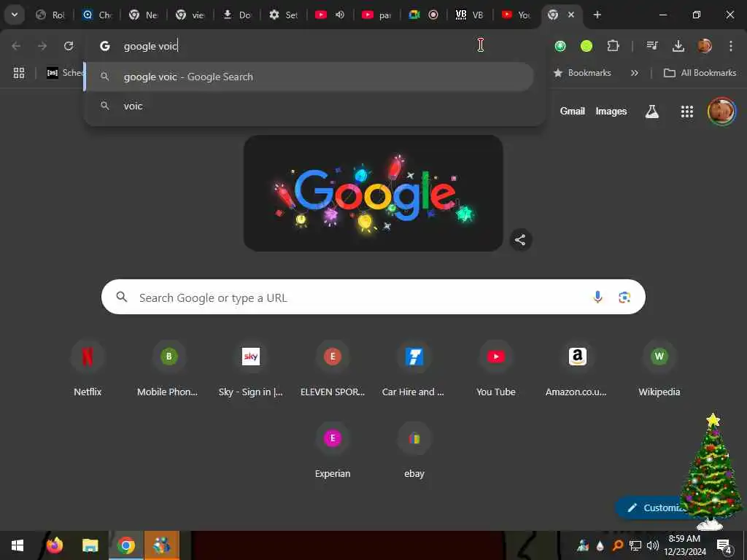
Task: Open the media controls icon in toolbar
Action: tap(651, 46)
